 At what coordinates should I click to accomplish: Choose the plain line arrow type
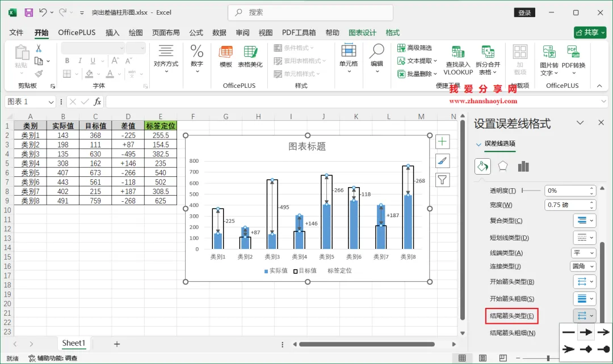point(568,332)
